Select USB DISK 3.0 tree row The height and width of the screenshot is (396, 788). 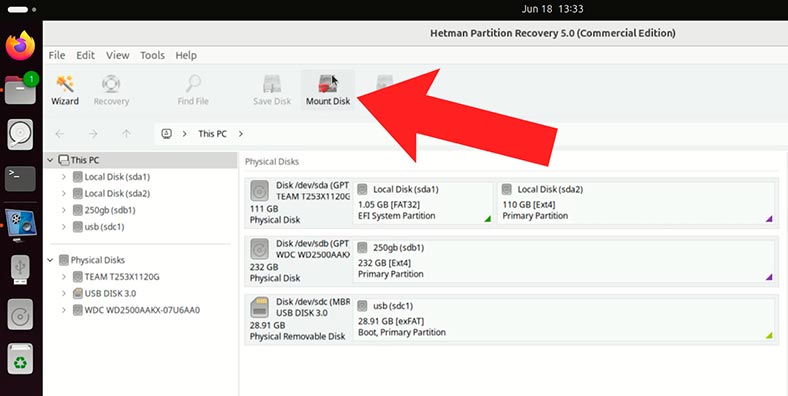[x=141, y=293]
